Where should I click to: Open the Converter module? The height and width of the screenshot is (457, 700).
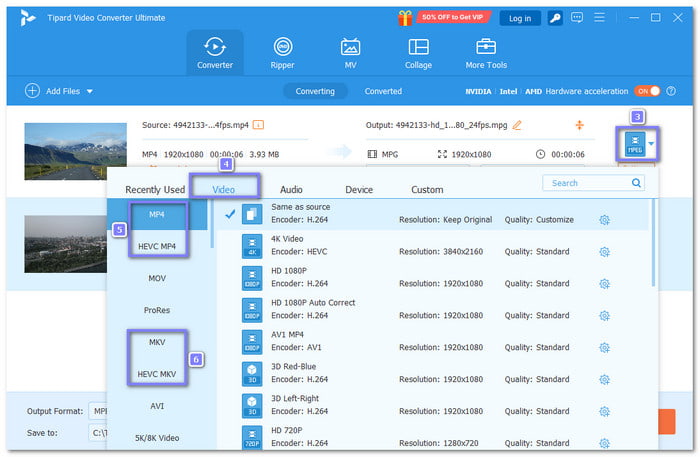(x=215, y=53)
